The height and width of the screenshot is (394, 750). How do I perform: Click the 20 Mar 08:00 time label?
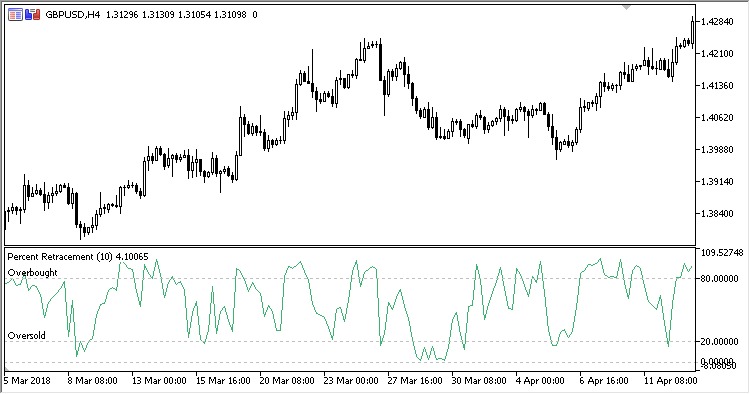[x=287, y=381]
